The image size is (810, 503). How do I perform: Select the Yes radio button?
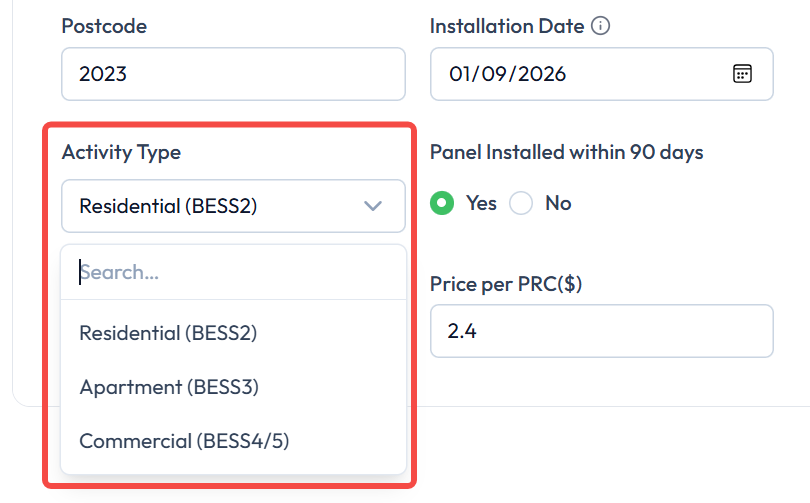442,203
